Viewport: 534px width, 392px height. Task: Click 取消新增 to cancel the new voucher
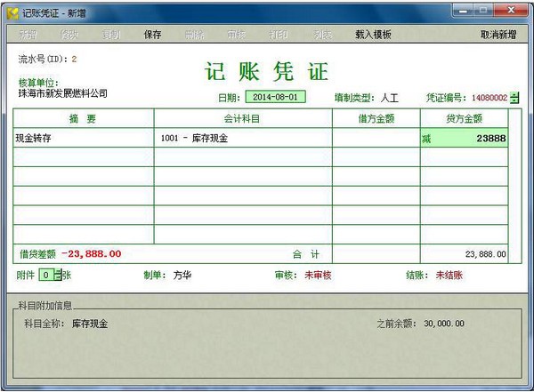498,35
